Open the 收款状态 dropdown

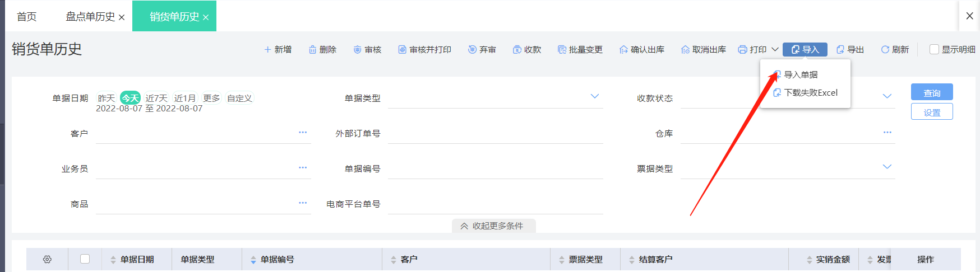pos(886,96)
